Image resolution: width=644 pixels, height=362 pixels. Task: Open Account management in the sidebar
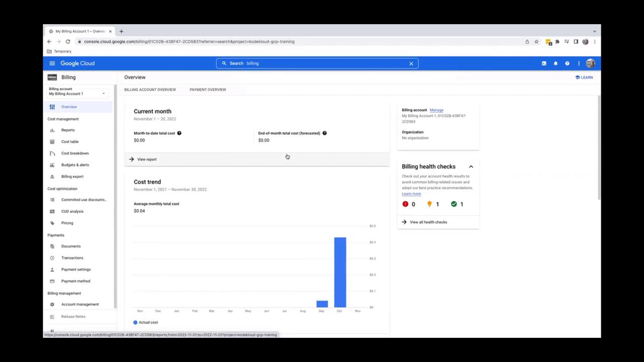pyautogui.click(x=80, y=304)
